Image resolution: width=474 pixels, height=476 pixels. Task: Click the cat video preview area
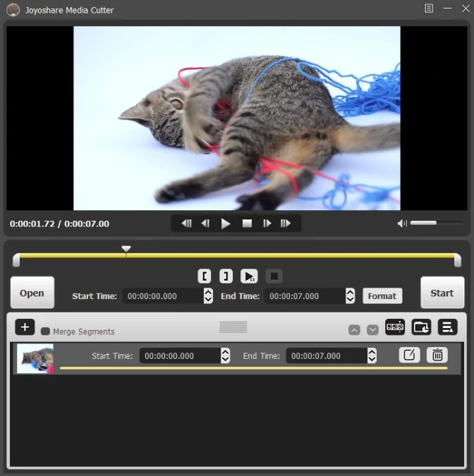click(x=237, y=118)
